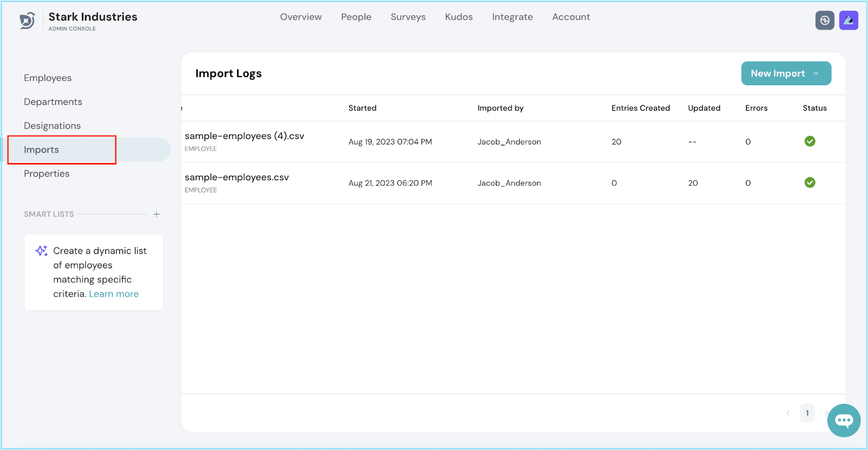Select page 1 in pagination
The image size is (868, 450).
click(x=807, y=413)
